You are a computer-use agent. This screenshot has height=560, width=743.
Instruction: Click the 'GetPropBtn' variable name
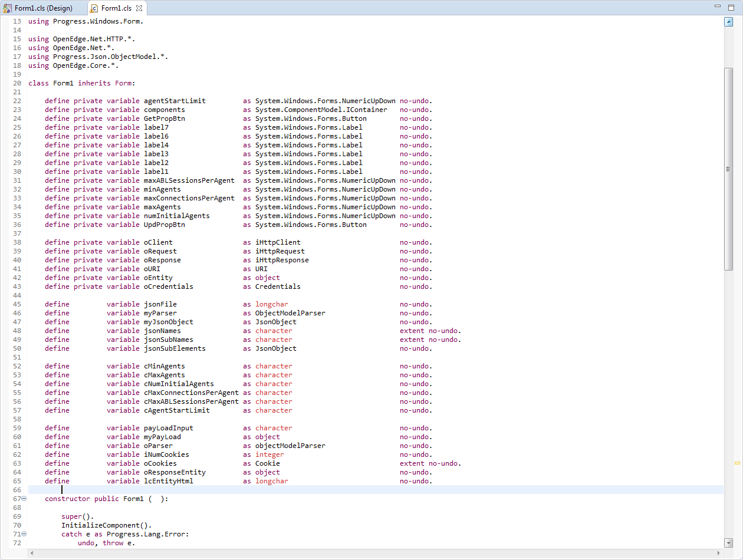pos(165,118)
